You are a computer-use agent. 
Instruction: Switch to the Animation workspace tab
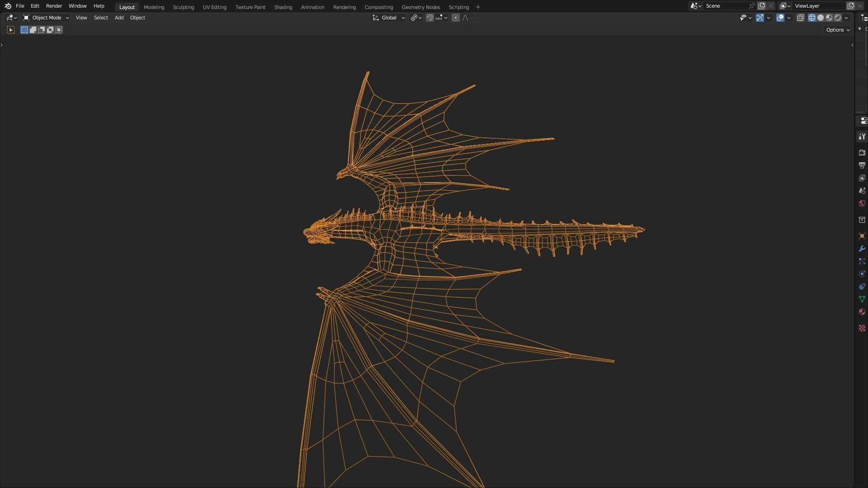pos(312,7)
